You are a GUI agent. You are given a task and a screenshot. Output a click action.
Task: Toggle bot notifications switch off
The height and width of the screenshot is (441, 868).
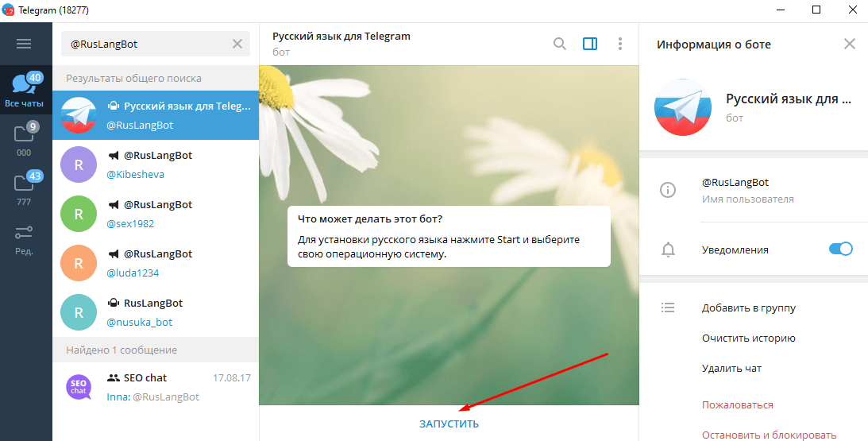point(839,250)
